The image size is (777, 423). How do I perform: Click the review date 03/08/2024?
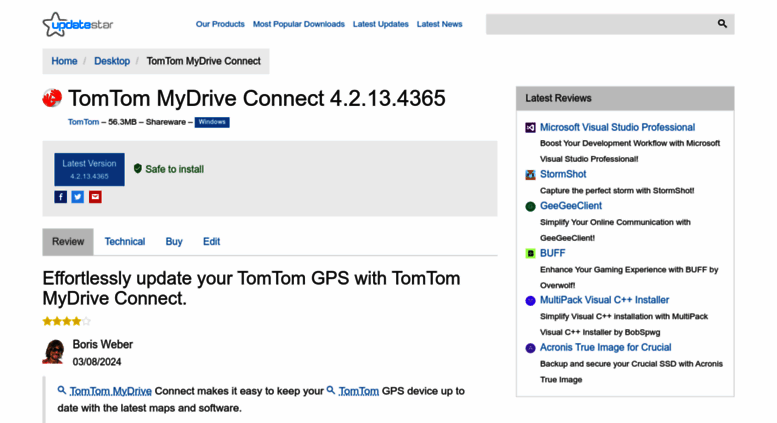97,362
